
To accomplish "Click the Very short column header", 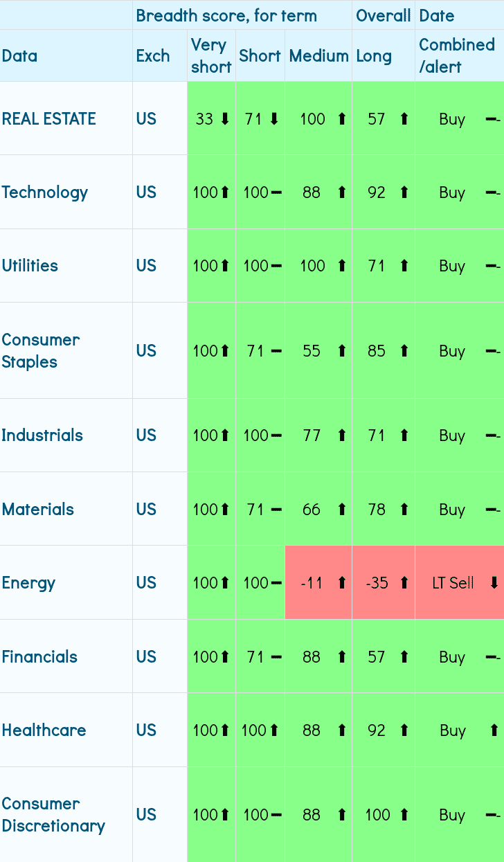I will pyautogui.click(x=211, y=56).
